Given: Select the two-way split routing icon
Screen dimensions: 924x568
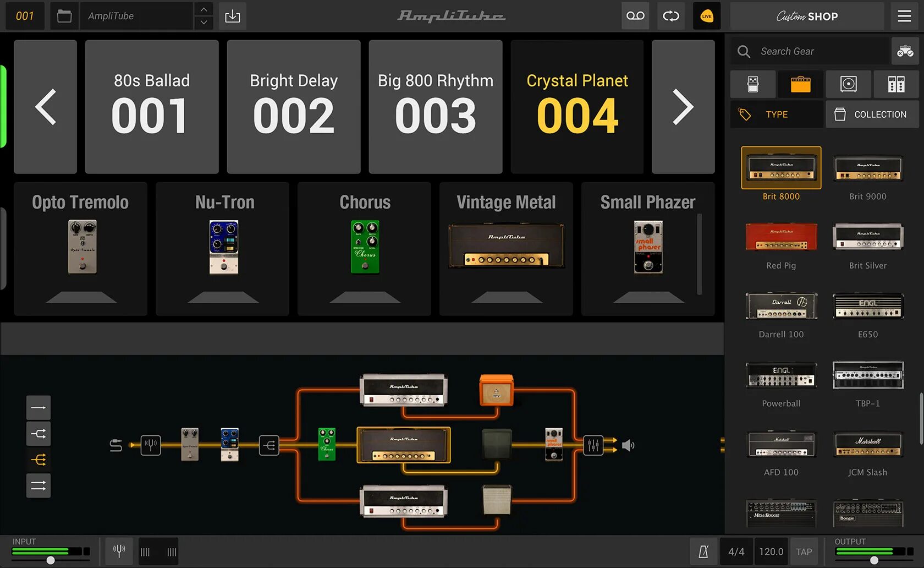Looking at the screenshot, I should 38,434.
